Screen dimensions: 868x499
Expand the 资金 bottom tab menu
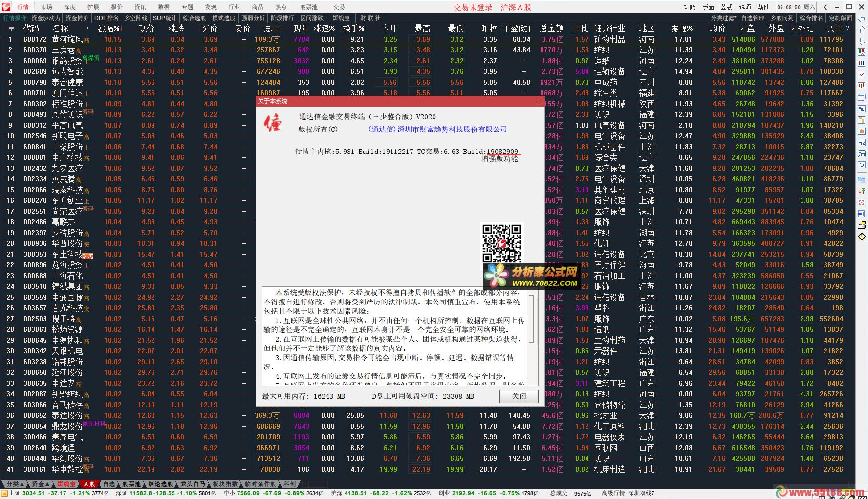(41, 484)
